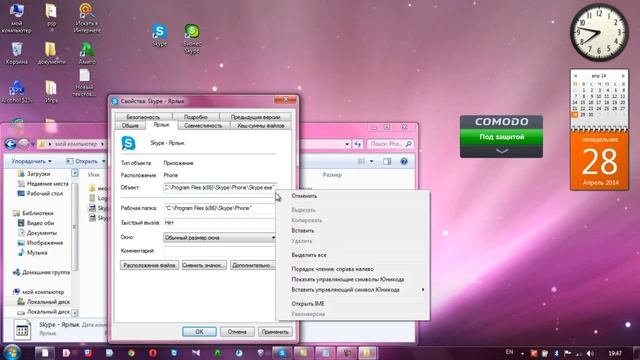
Task: Go to next month in calendar gadget
Action: point(623,76)
